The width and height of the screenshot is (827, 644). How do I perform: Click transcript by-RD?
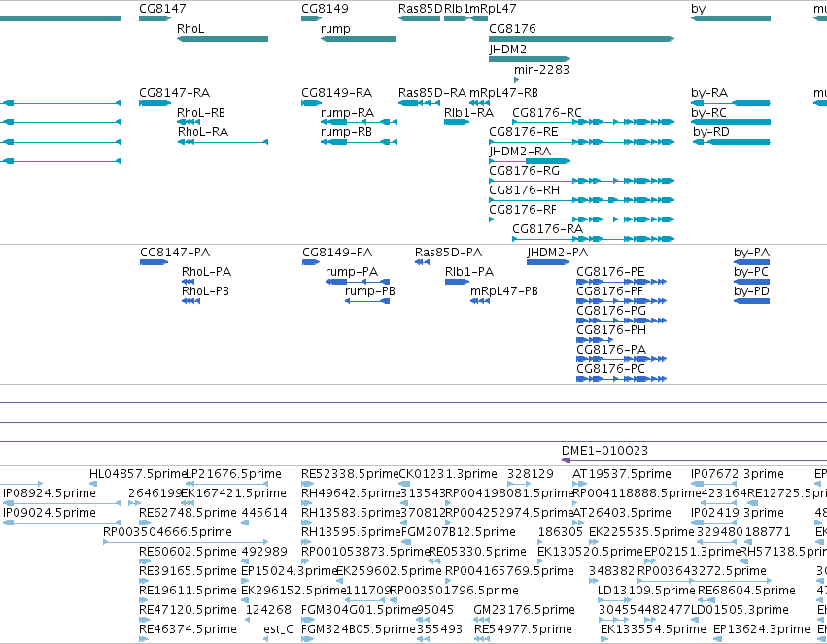coord(711,132)
